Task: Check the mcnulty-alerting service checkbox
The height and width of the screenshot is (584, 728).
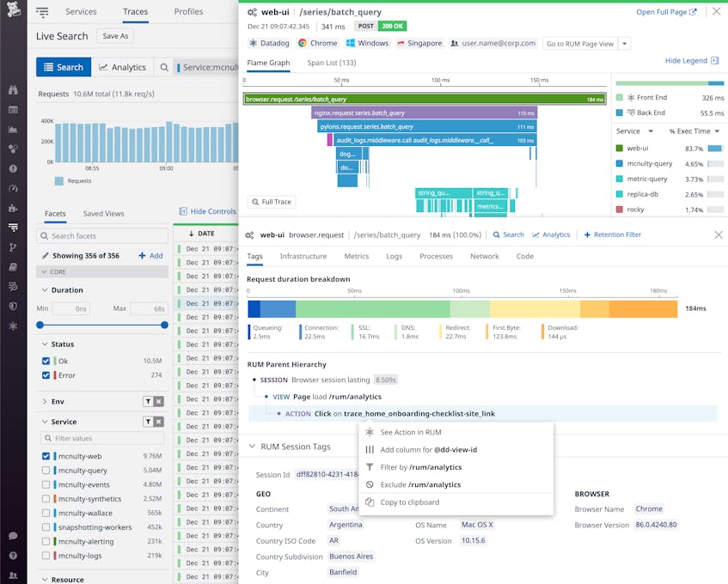Action: tap(46, 541)
